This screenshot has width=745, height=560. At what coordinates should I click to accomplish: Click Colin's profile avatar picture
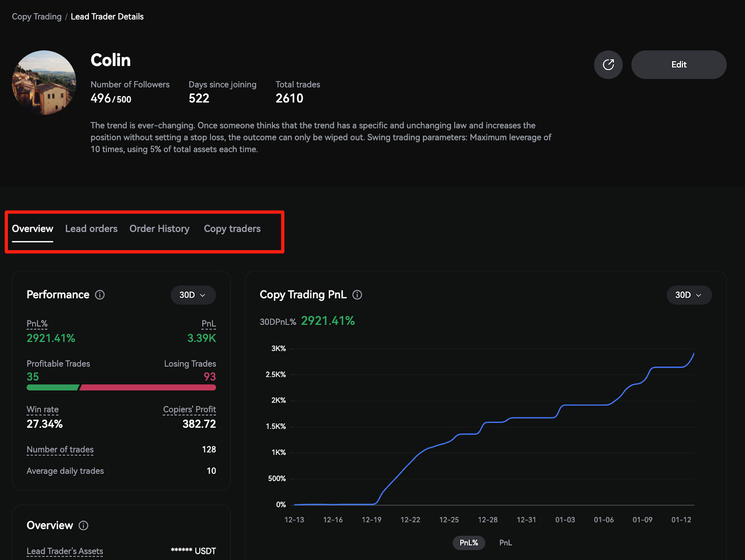click(44, 83)
